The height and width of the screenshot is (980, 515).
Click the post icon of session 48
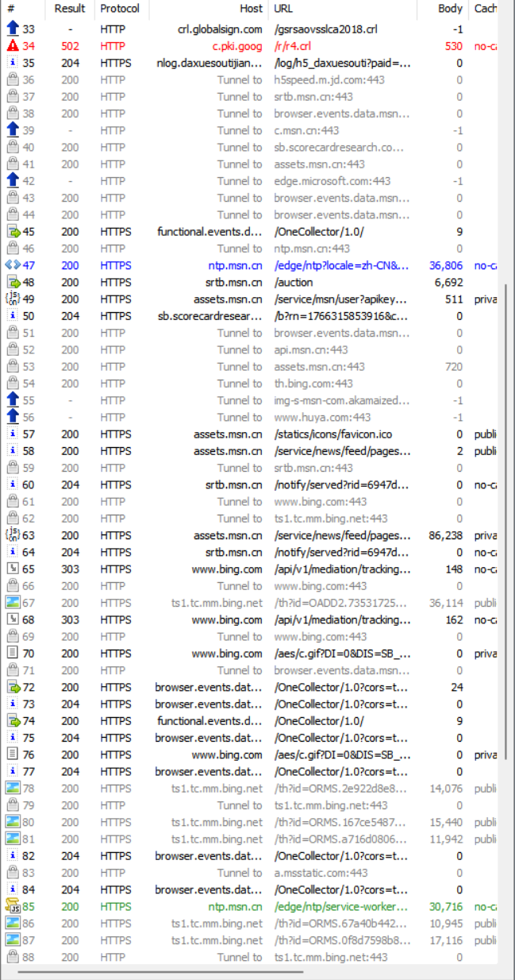pyautogui.click(x=13, y=283)
